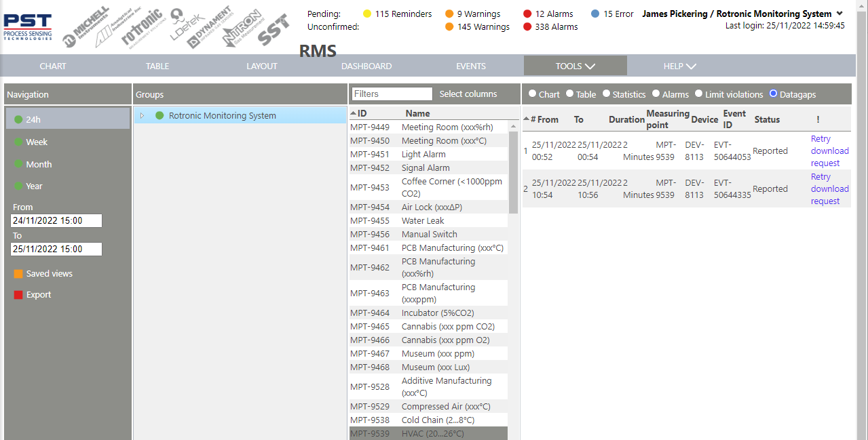Go to the EVENTS tab
Screen dimensions: 868x440
(x=471, y=66)
